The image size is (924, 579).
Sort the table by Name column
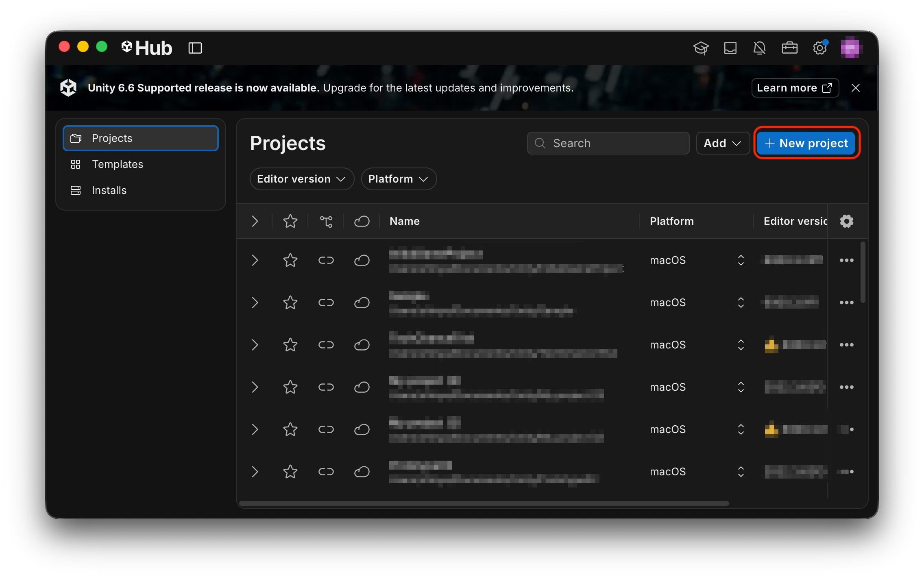(405, 221)
